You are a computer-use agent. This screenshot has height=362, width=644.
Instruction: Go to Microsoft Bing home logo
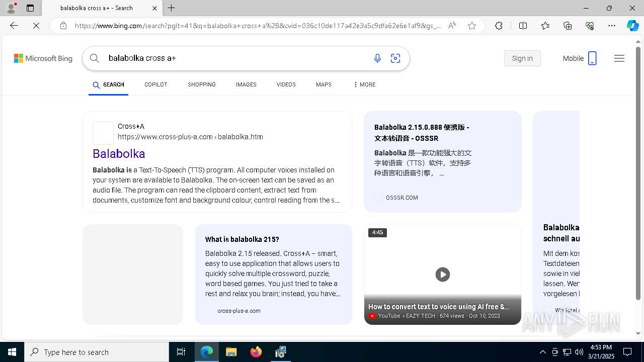[x=43, y=58]
